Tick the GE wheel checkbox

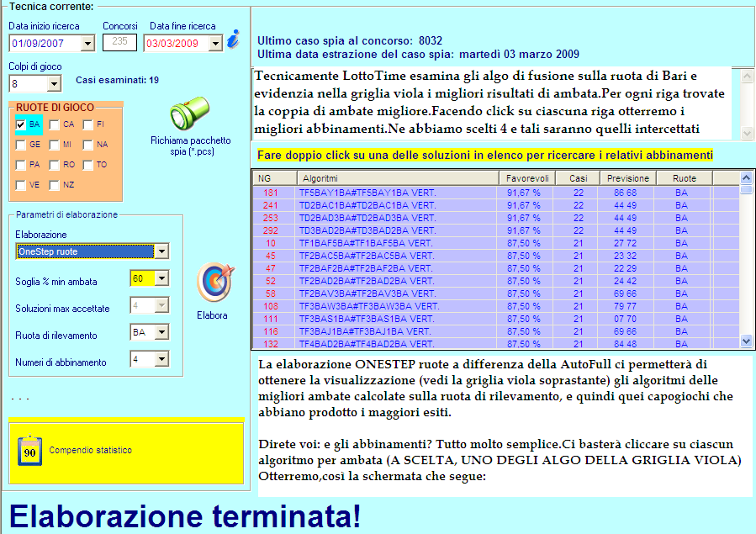[x=21, y=145]
